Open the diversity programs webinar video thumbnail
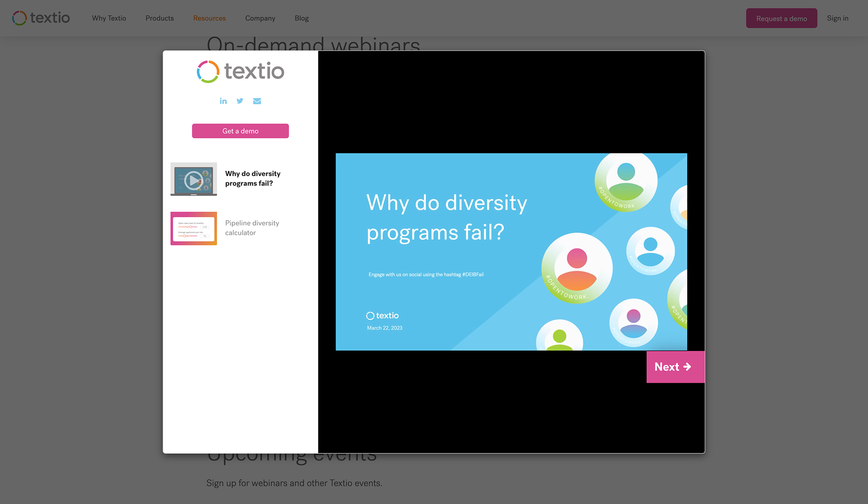 [193, 179]
